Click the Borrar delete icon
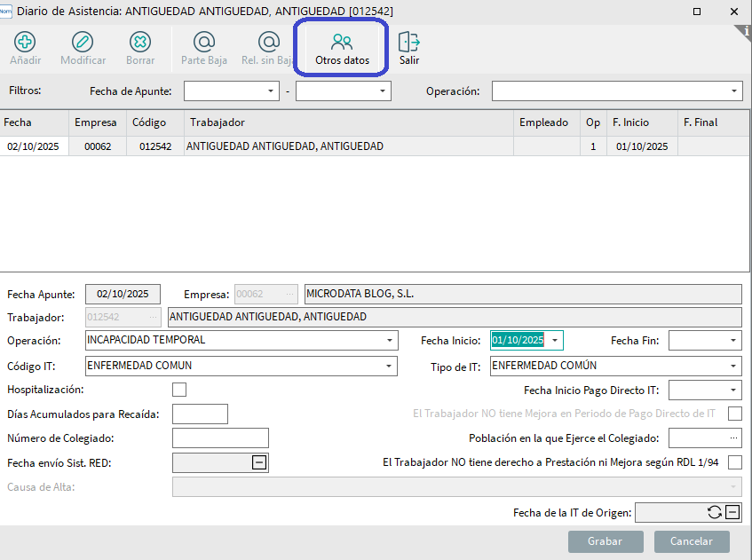The height and width of the screenshot is (560, 752). pyautogui.click(x=139, y=42)
